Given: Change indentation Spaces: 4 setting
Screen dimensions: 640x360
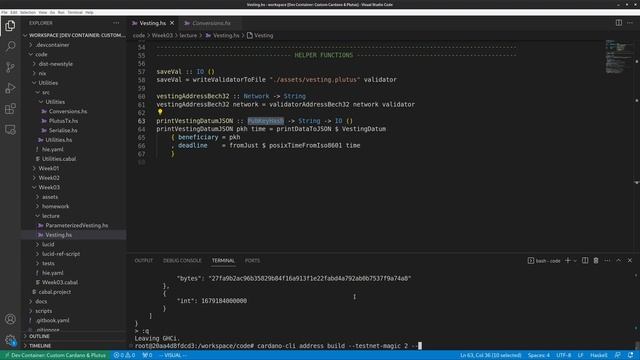Looking at the screenshot, I should [x=539, y=355].
